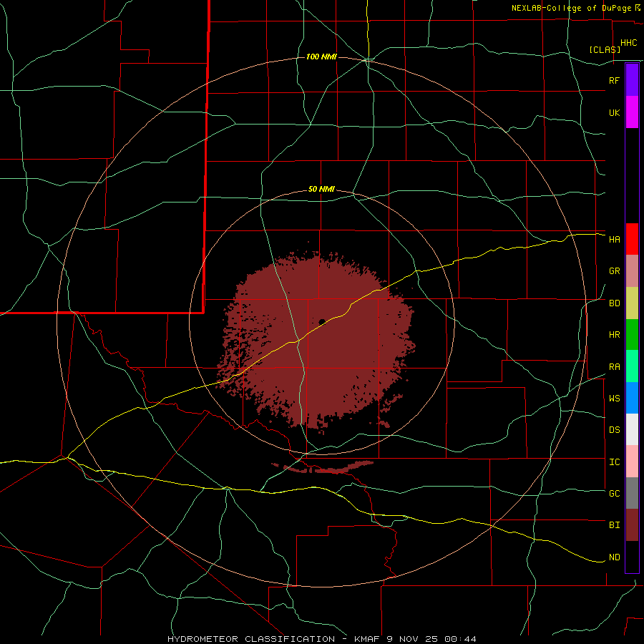Click the black radar site dot
Viewport: 644px width, 644px height.
(322, 322)
